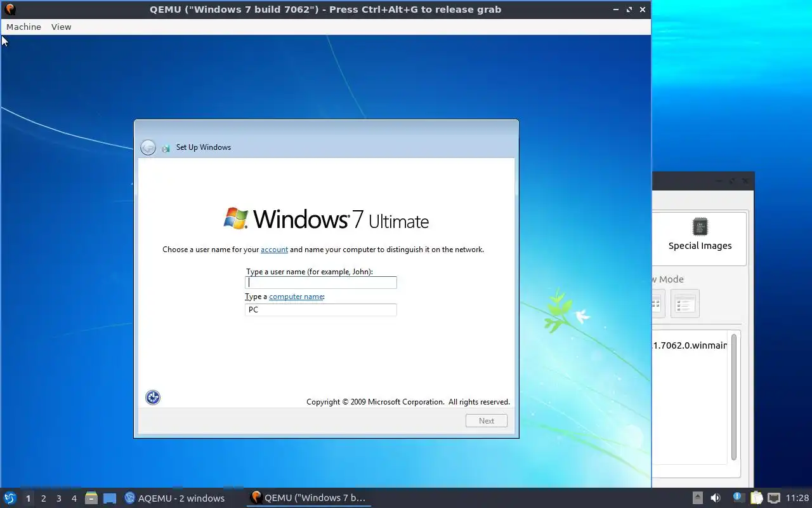Click the small setup icon beside Set Up Windows title
The height and width of the screenshot is (508, 812).
[166, 148]
